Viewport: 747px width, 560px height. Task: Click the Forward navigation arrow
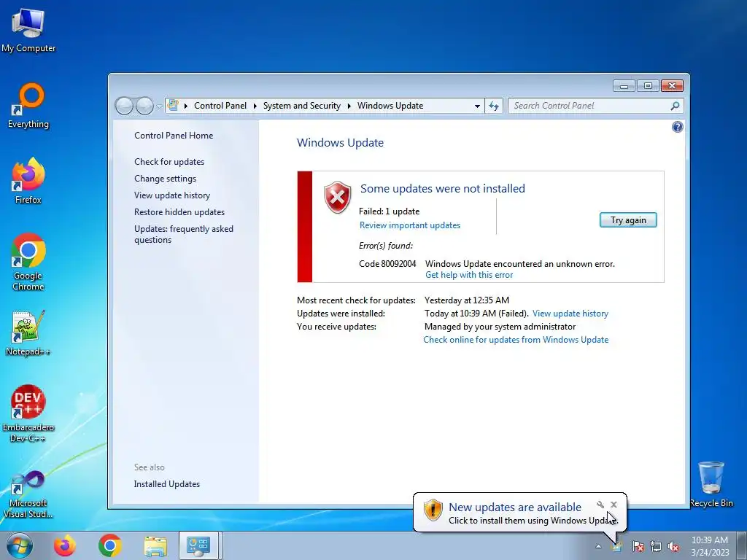click(x=144, y=106)
